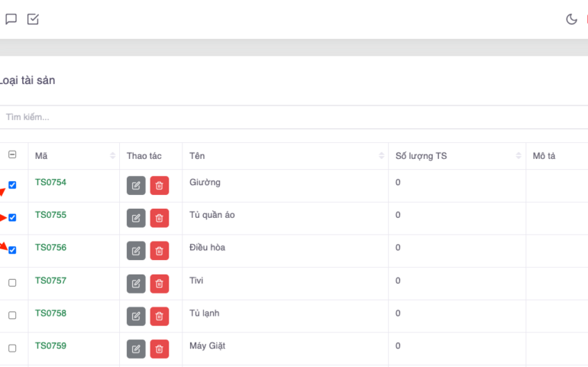Viewport: 588px width, 367px height.
Task: Edit the Giường row
Action: point(136,186)
